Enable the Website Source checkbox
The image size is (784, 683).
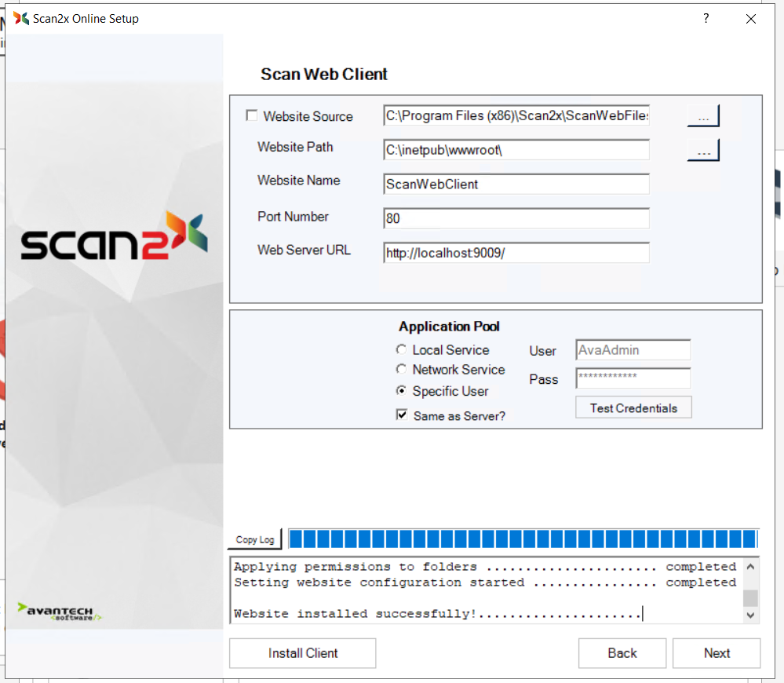click(x=251, y=116)
